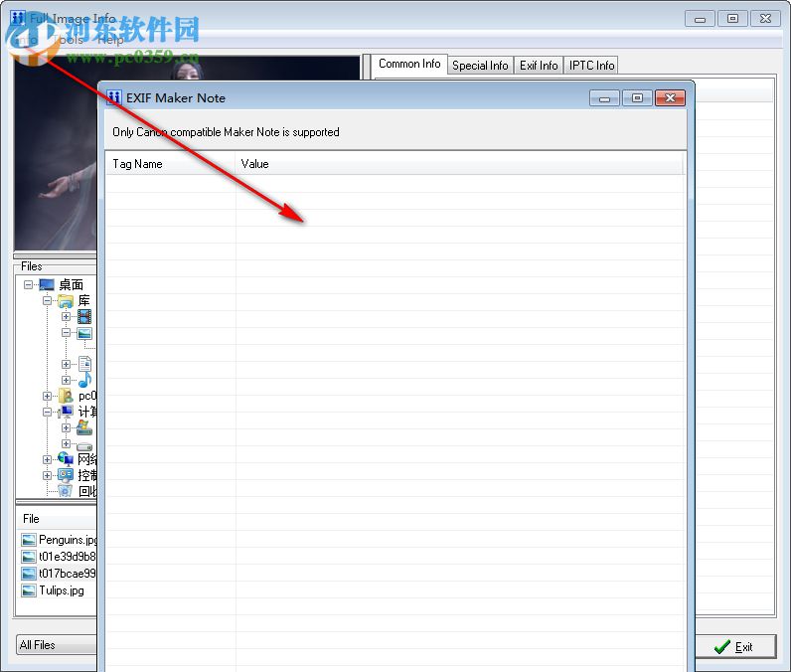Click the Tag Name column header
This screenshot has height=672, width=791.
[x=170, y=164]
